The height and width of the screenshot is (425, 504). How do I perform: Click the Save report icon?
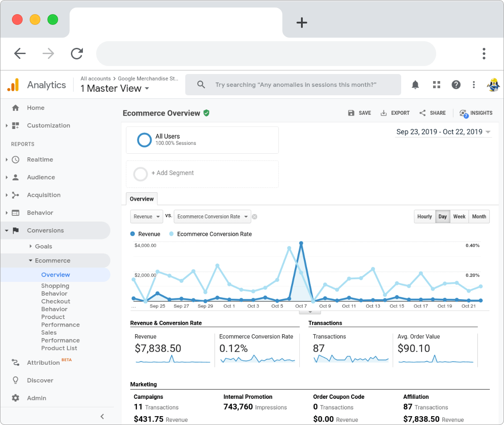[x=351, y=113]
